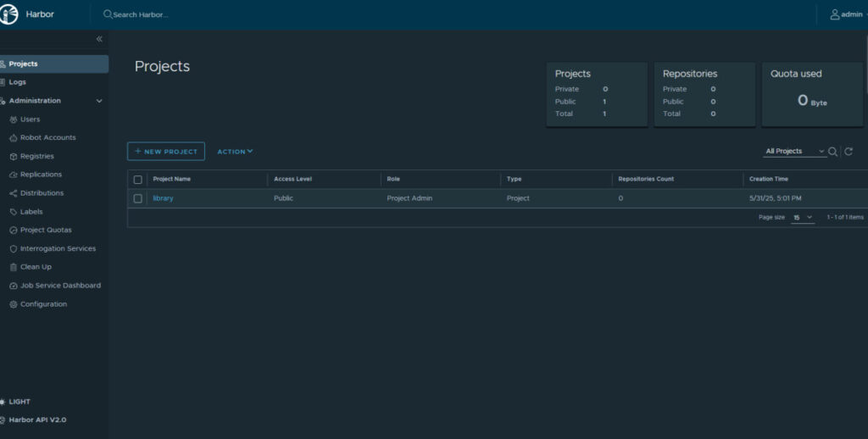Open the Configuration settings page

43,304
